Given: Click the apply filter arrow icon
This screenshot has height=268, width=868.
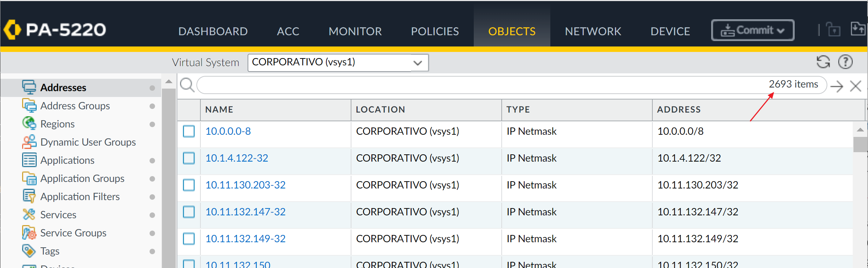Looking at the screenshot, I should 837,86.
